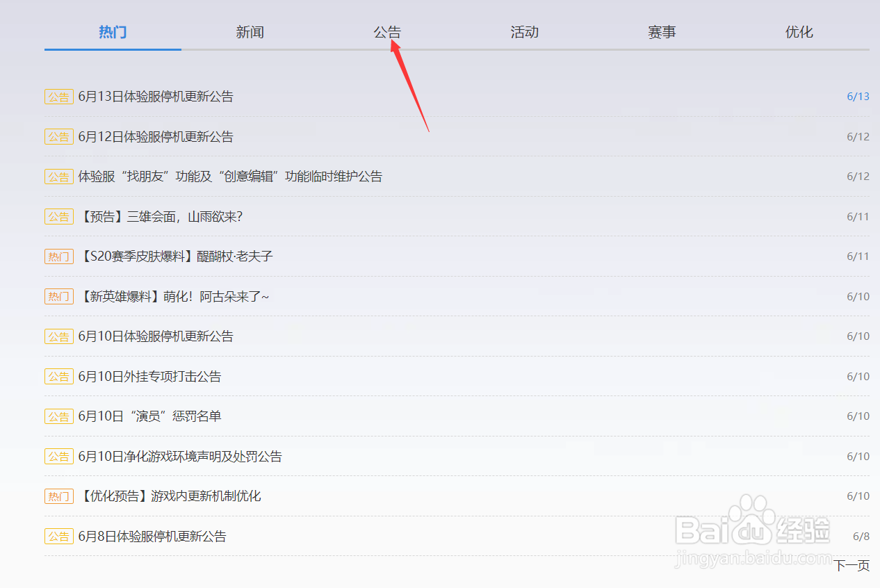Click the 公告 badge beside 【预告】三雄会面 entry

[59, 216]
